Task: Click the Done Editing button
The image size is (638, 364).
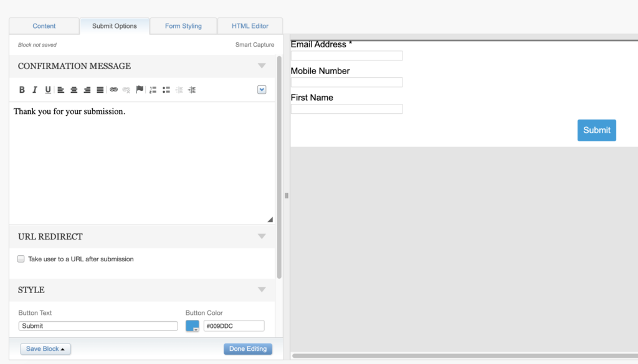Action: (248, 348)
